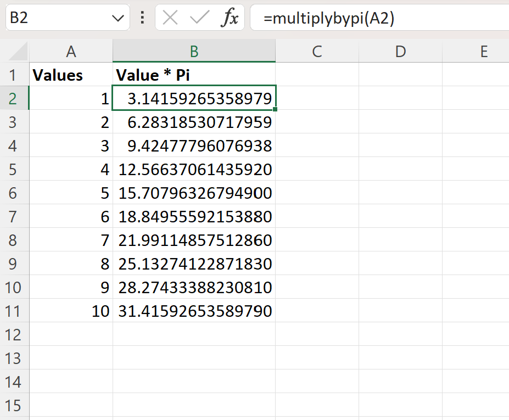Select row 11 header

tap(14, 311)
